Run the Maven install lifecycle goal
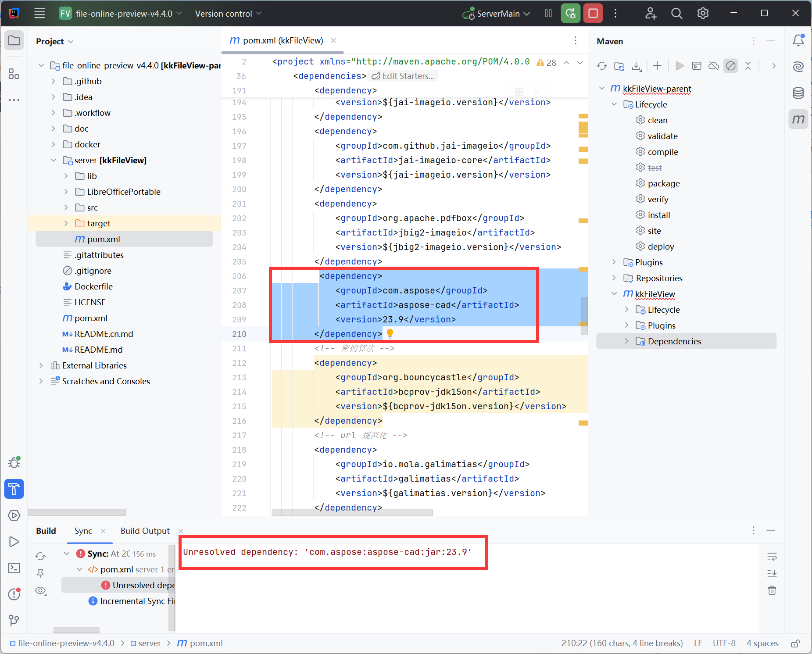The image size is (812, 654). (658, 215)
